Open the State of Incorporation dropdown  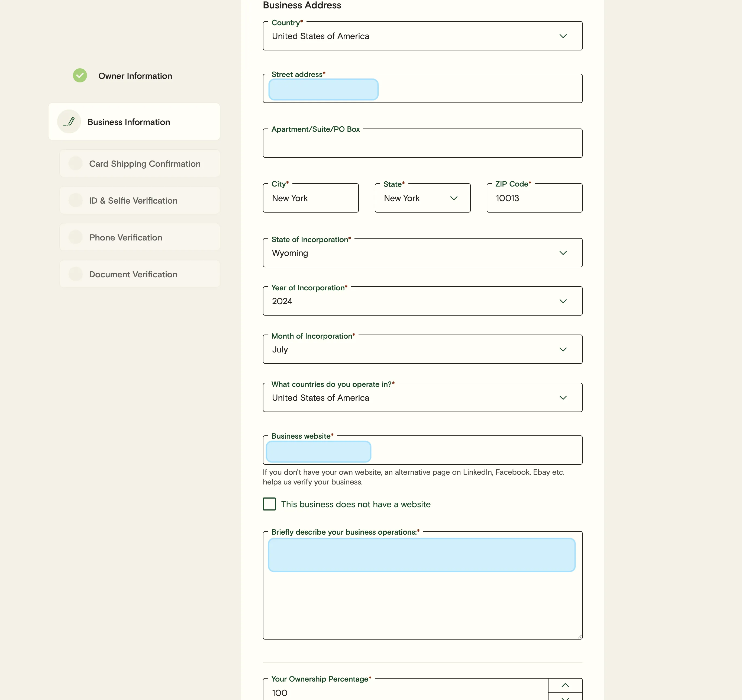coord(564,253)
